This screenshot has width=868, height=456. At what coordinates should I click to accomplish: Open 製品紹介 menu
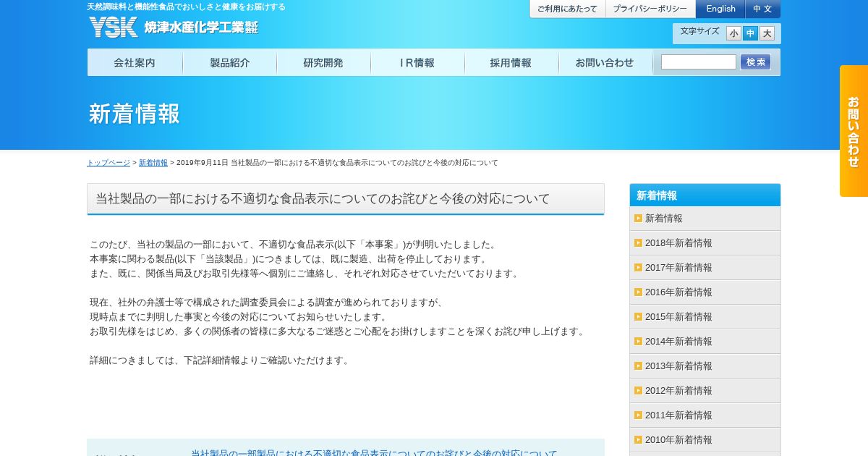point(229,62)
